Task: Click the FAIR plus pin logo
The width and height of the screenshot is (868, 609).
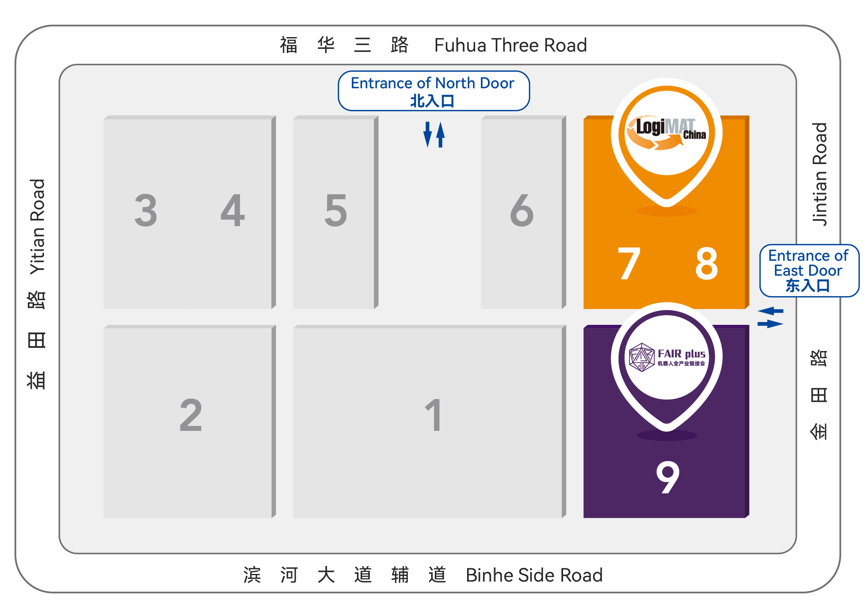Action: [667, 358]
